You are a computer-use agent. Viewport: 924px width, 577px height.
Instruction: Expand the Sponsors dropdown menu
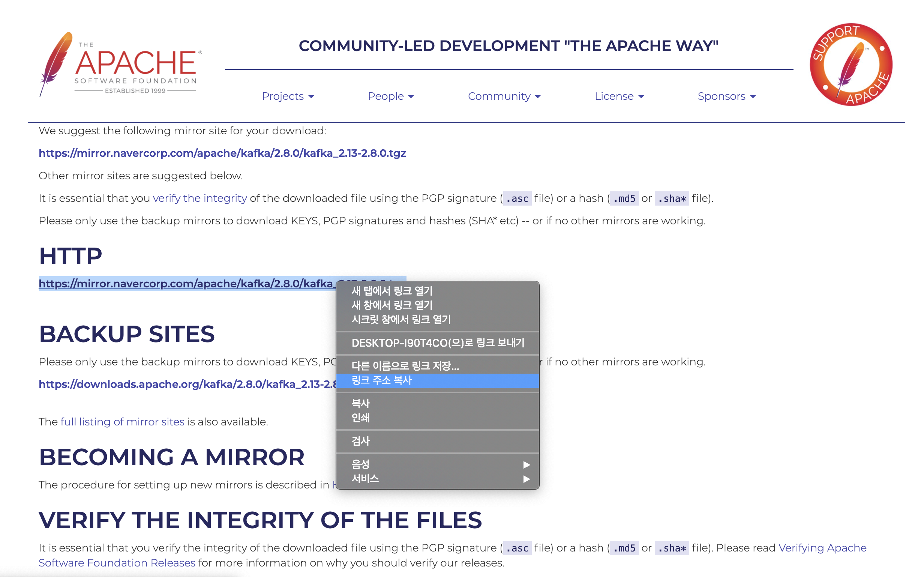[726, 96]
